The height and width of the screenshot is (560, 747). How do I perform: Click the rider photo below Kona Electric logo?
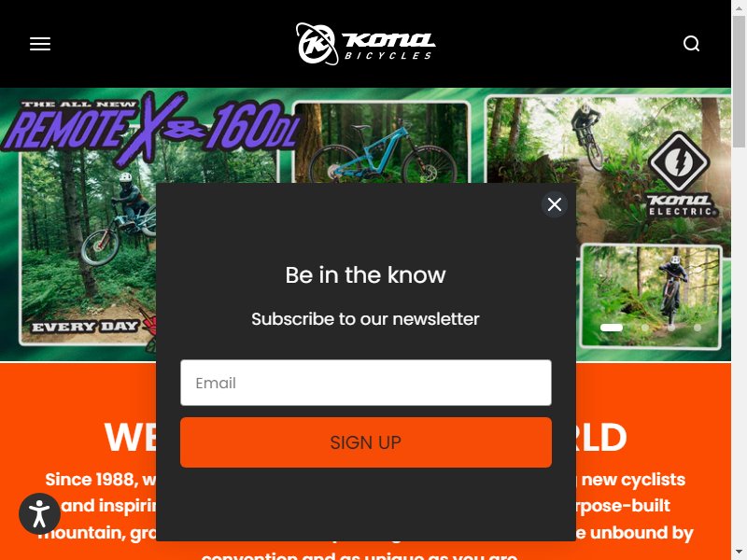coord(651,296)
